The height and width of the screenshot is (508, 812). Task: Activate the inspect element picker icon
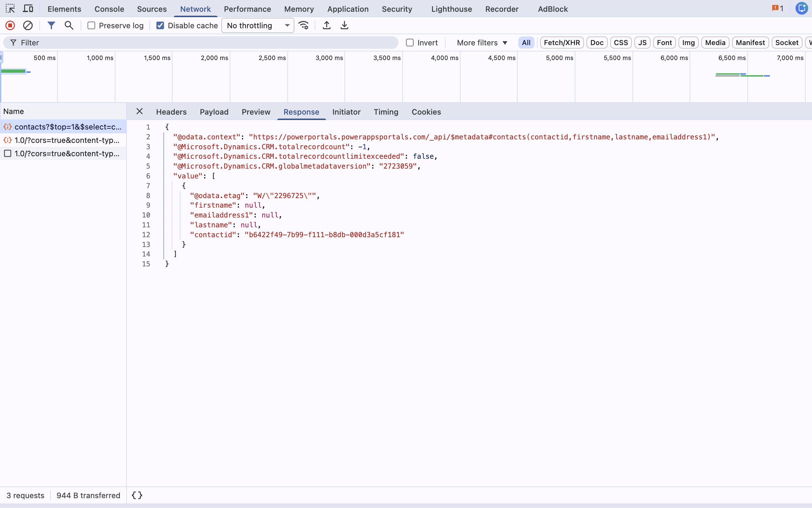[x=10, y=9]
